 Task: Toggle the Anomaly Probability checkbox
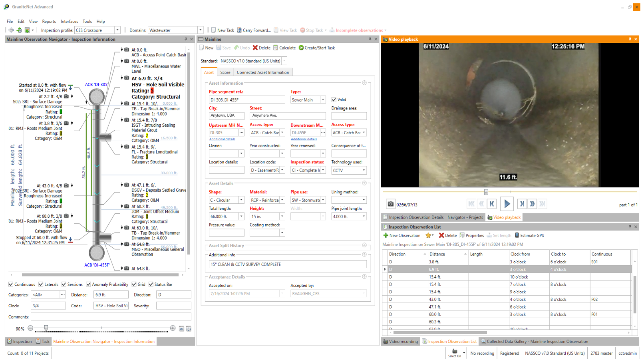[88, 284]
